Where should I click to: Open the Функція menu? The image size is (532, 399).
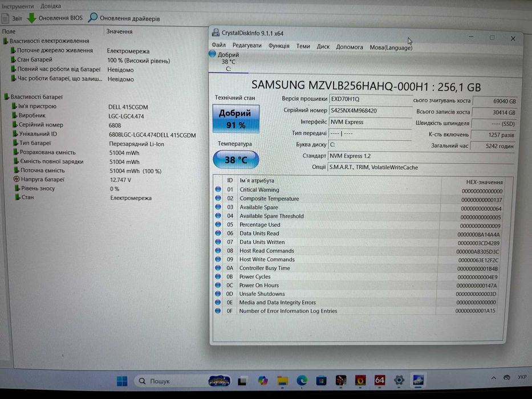point(279,46)
